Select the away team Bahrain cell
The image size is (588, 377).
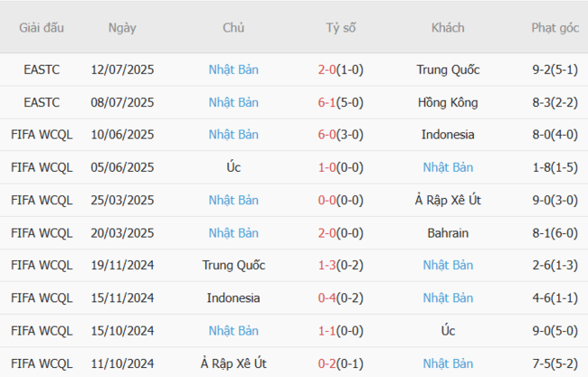coord(448,232)
